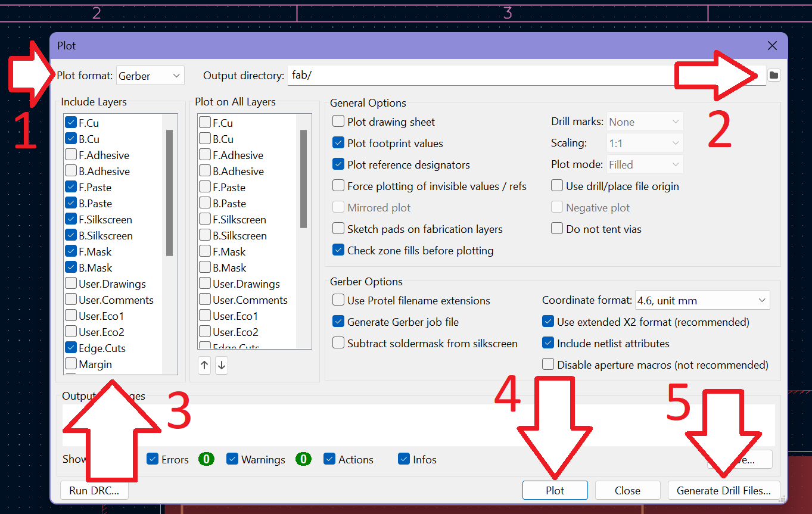Toggle Include netlist attributes
The image size is (812, 514).
pos(548,343)
